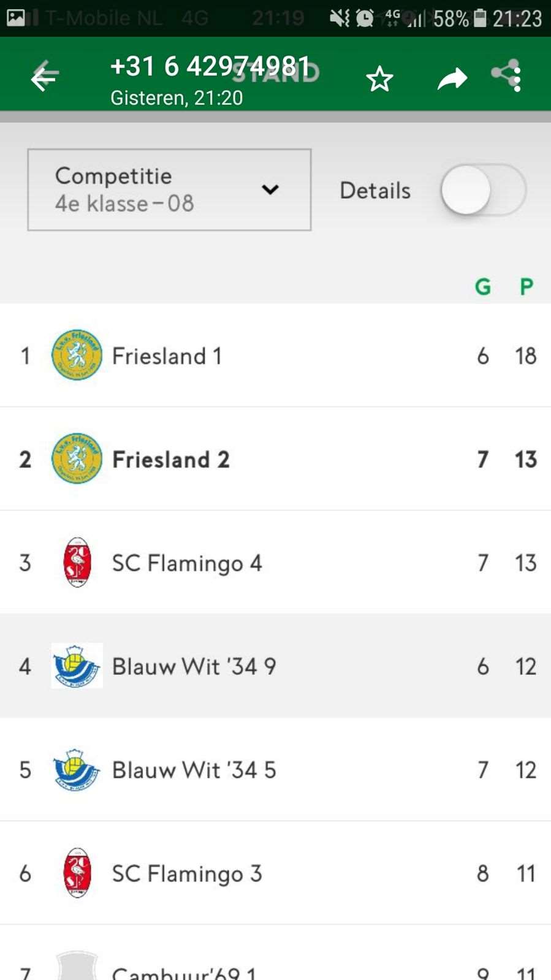Open share icon in top right

tap(507, 75)
